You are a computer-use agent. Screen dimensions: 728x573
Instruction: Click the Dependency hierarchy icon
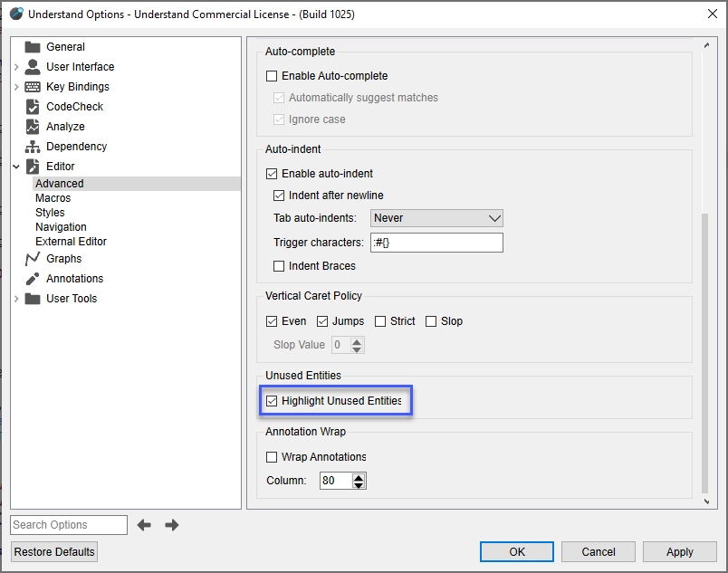point(32,147)
